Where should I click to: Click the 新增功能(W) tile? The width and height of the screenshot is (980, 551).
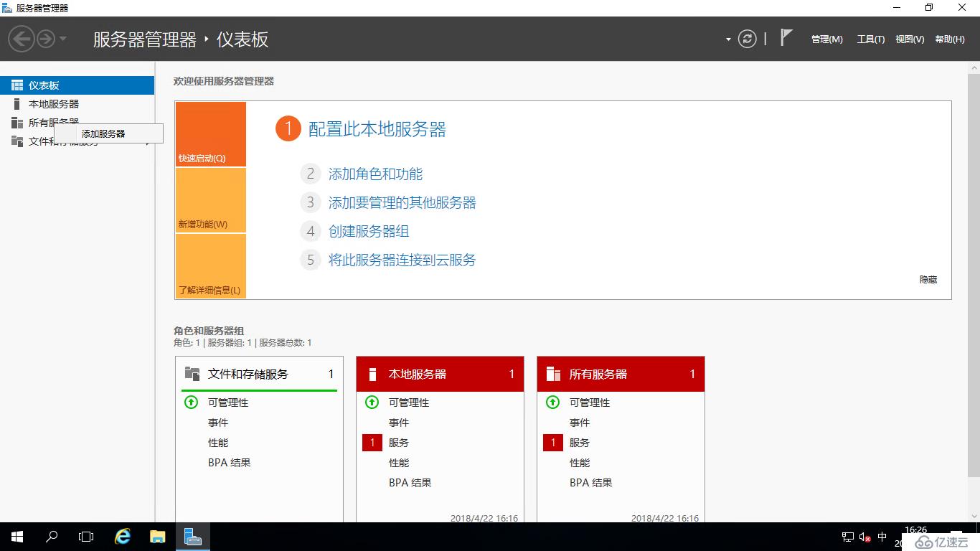(x=211, y=200)
